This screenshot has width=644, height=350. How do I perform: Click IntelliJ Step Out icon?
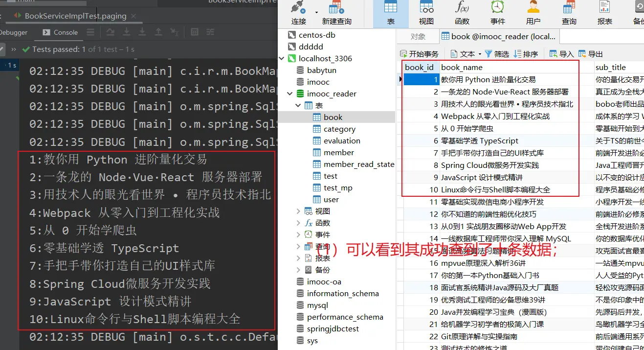[158, 32]
